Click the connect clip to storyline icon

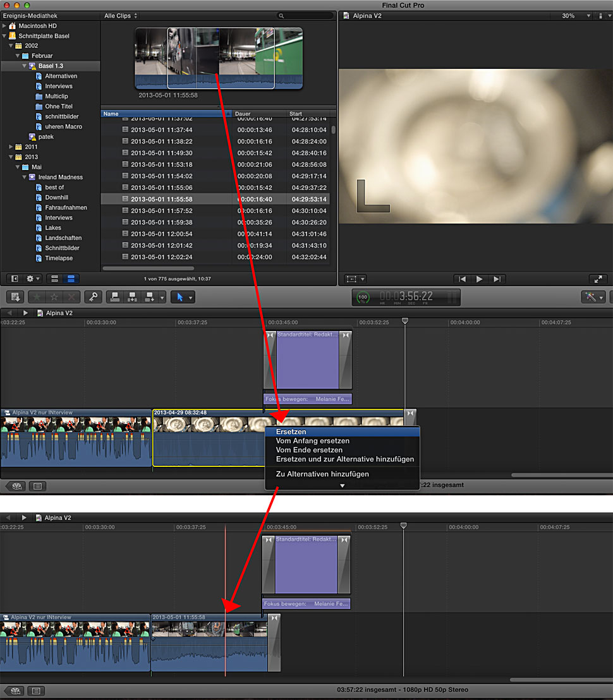[x=115, y=297]
